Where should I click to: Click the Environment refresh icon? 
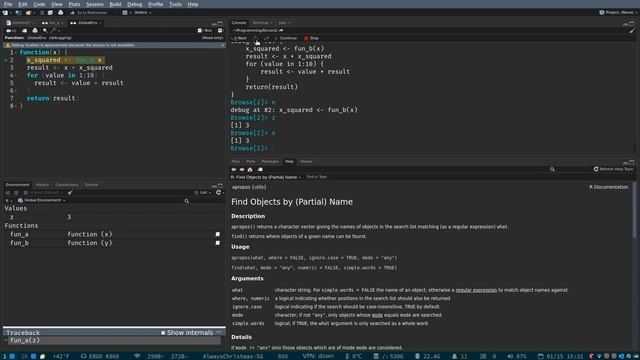click(x=218, y=193)
